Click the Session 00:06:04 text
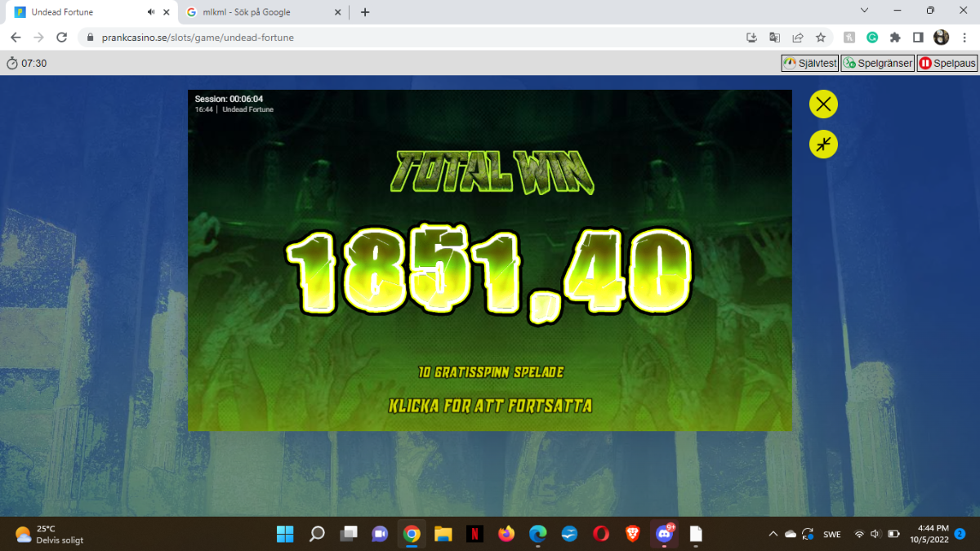Screen dimensions: 980x551 pos(229,99)
